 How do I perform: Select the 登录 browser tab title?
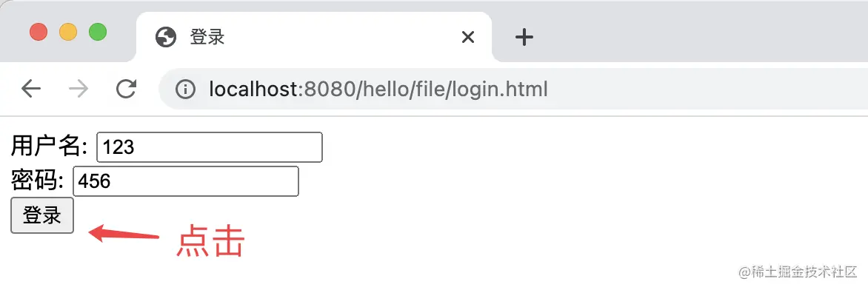207,38
